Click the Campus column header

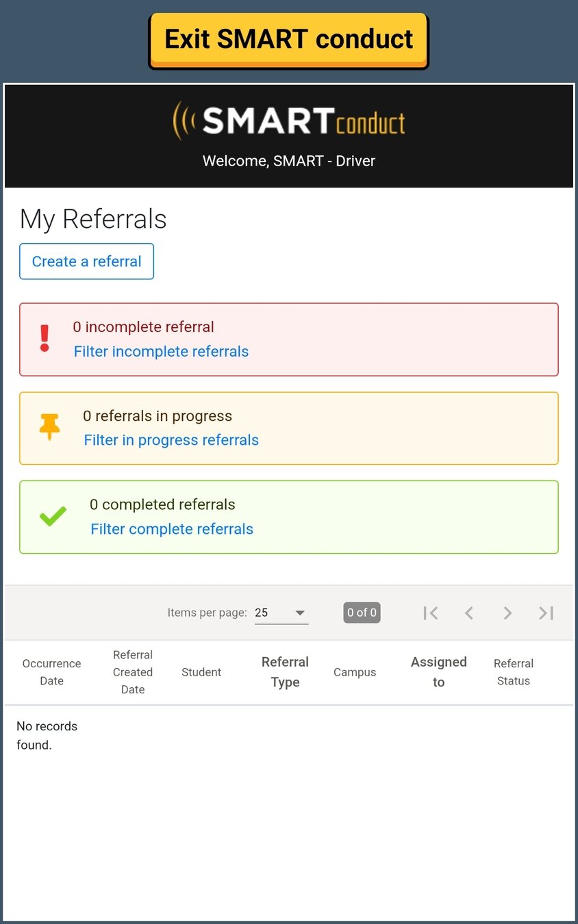[x=355, y=672]
